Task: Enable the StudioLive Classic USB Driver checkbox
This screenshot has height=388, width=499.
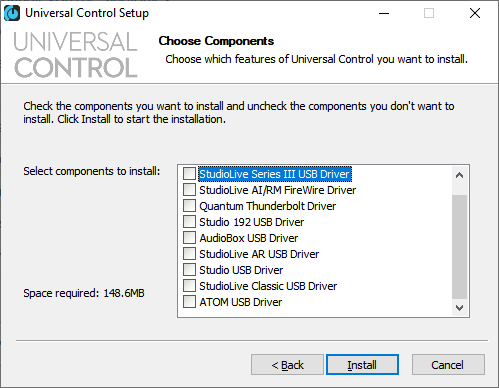Action: point(189,286)
